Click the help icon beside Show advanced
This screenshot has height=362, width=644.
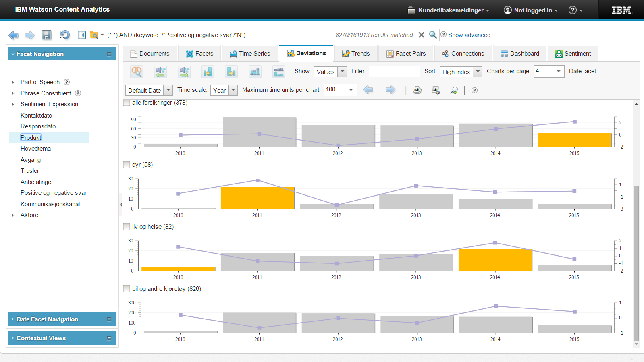[x=443, y=35]
